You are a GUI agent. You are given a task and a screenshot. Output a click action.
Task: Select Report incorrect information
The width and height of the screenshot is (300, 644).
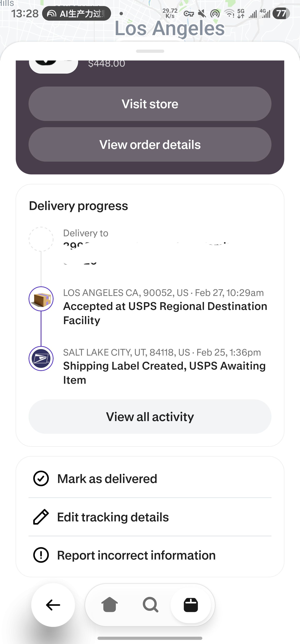click(x=136, y=555)
